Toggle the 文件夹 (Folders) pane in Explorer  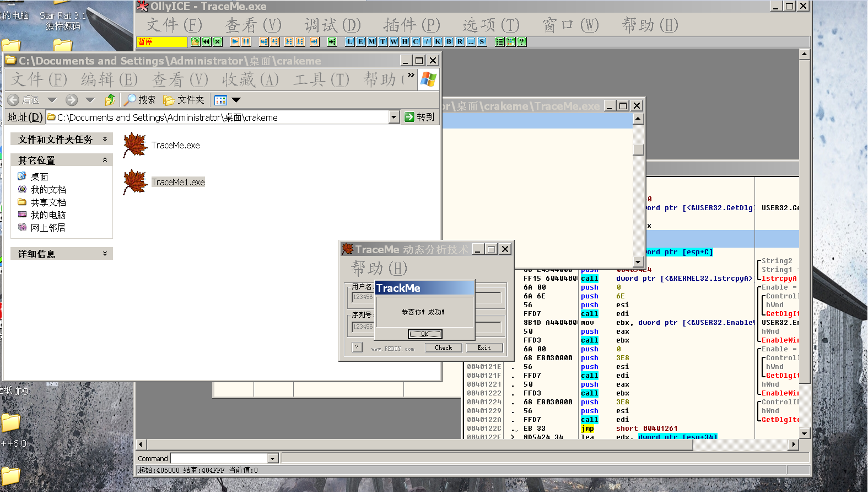(184, 100)
